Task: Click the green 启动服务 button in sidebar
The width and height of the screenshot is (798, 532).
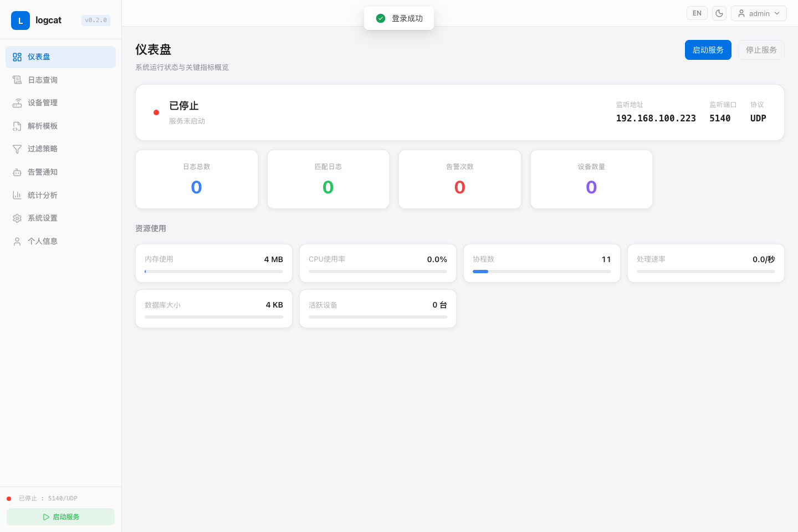Action: click(60, 517)
